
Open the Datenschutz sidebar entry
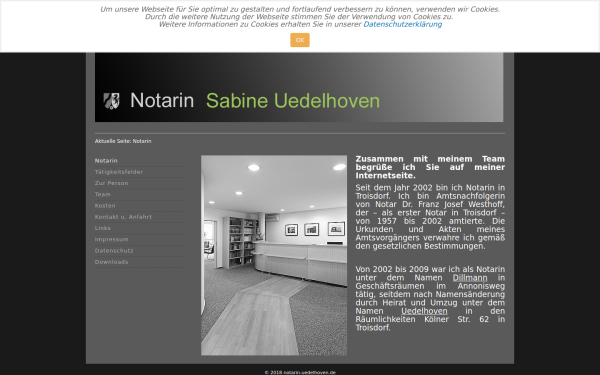point(114,251)
